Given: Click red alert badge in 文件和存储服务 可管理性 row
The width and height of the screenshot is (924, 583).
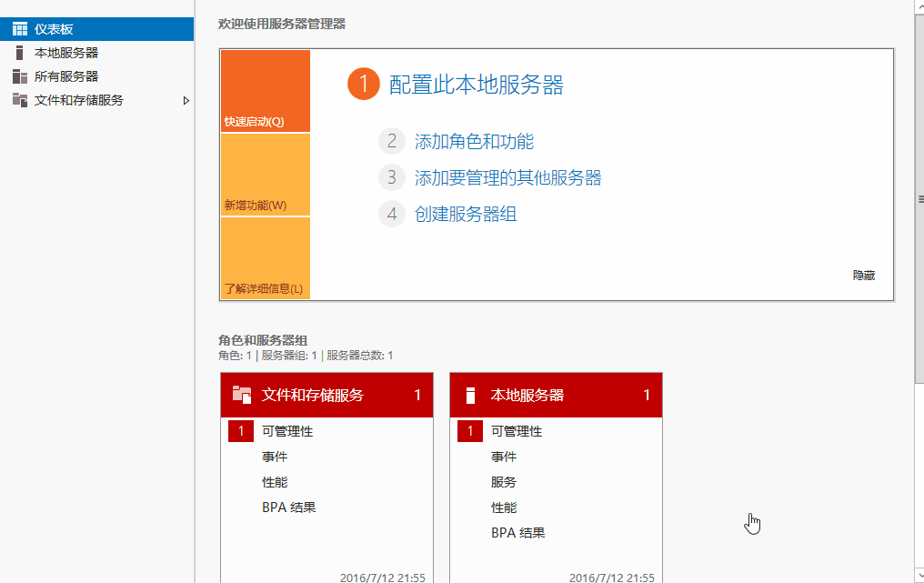Looking at the screenshot, I should [x=241, y=431].
